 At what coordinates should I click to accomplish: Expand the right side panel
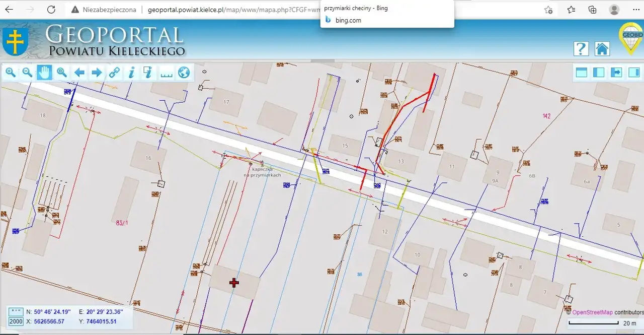coord(633,73)
